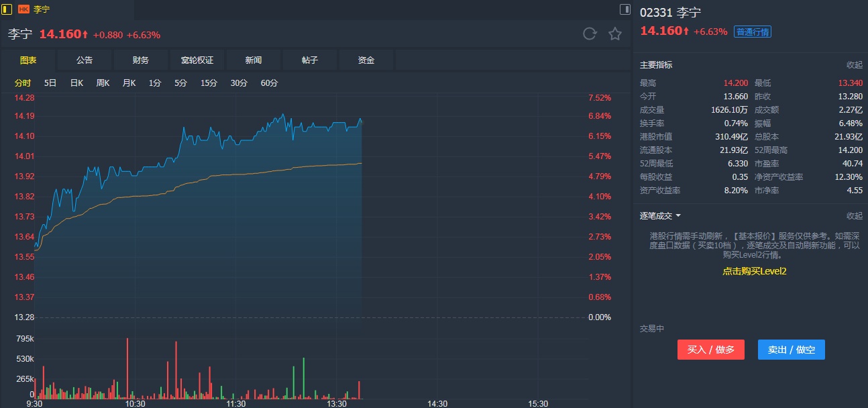868x408 pixels.
Task: Switch chart to 5日 view
Action: (x=50, y=83)
